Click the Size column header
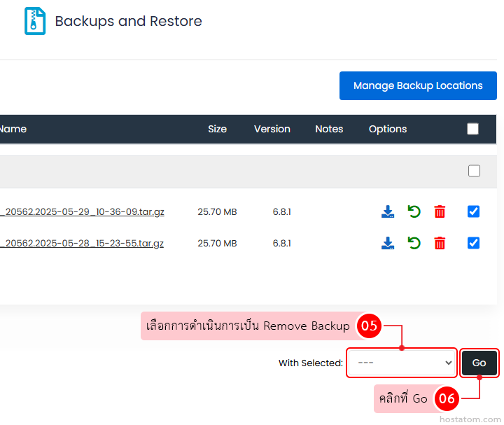 [x=217, y=129]
